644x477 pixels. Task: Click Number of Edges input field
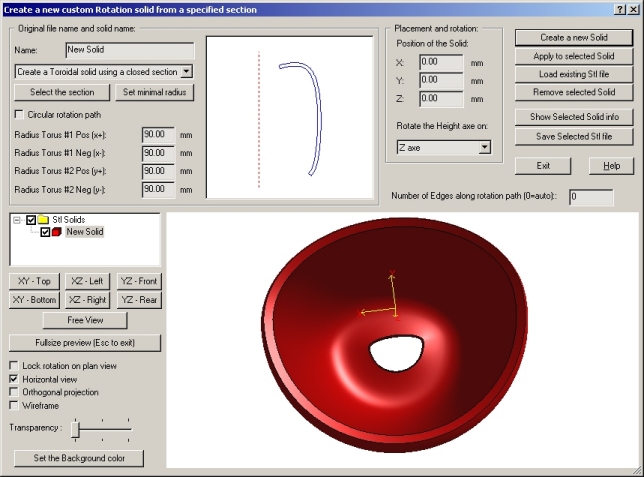coord(591,197)
